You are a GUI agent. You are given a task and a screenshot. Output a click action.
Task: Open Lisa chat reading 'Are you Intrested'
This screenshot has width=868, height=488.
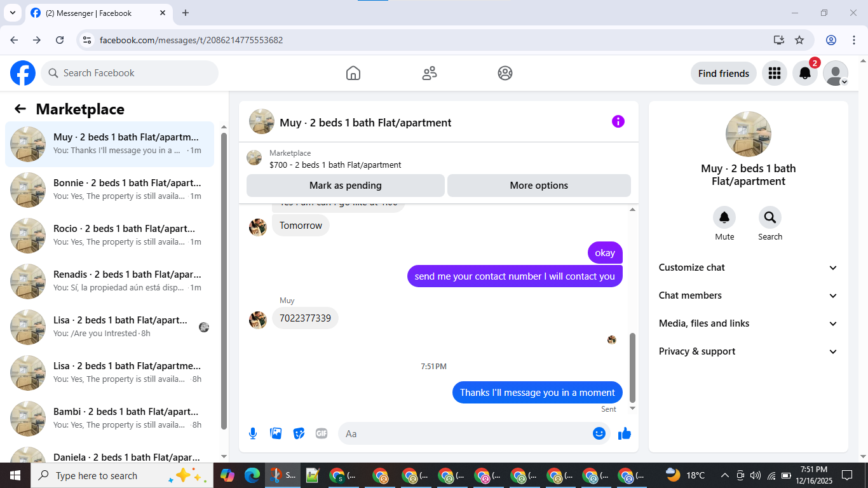click(x=109, y=327)
